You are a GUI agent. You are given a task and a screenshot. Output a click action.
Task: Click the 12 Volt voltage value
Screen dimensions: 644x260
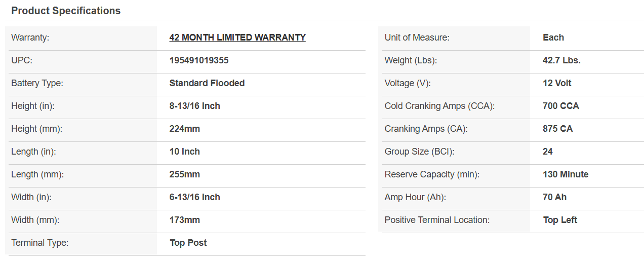tap(557, 83)
